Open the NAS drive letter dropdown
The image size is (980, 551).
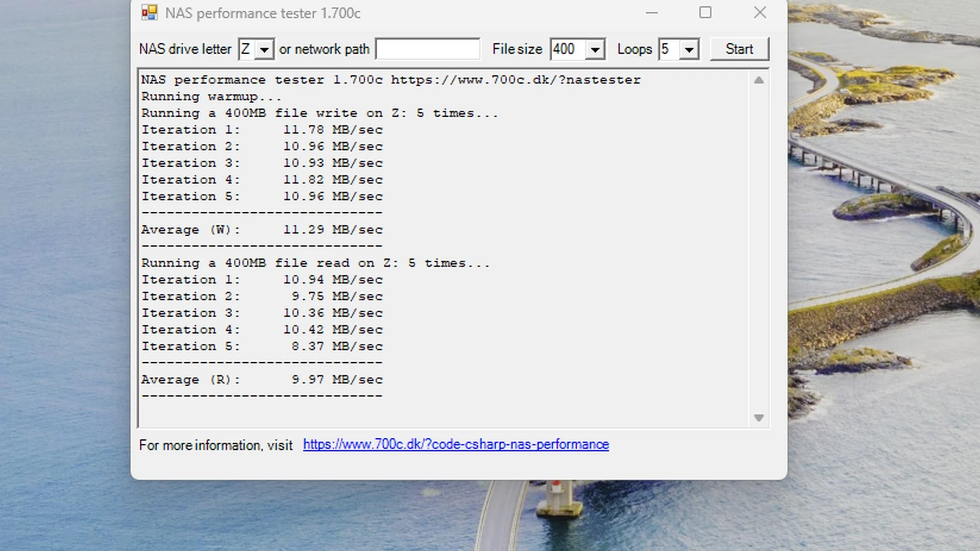[264, 49]
